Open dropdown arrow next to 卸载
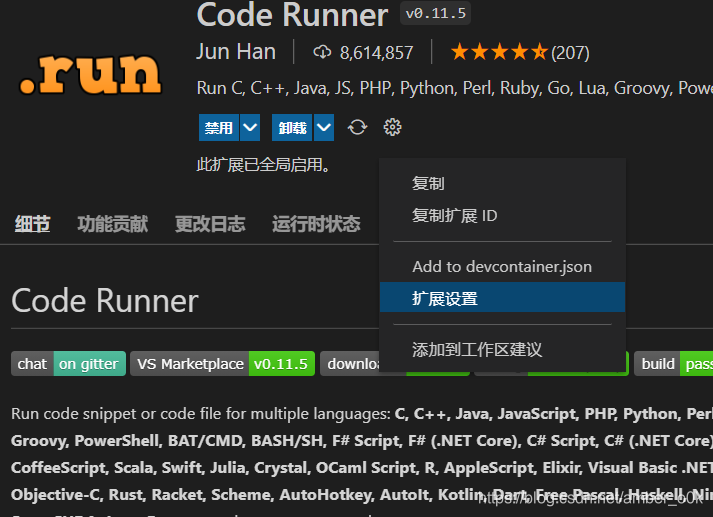Screen dimensions: 713x517 click(x=324, y=128)
